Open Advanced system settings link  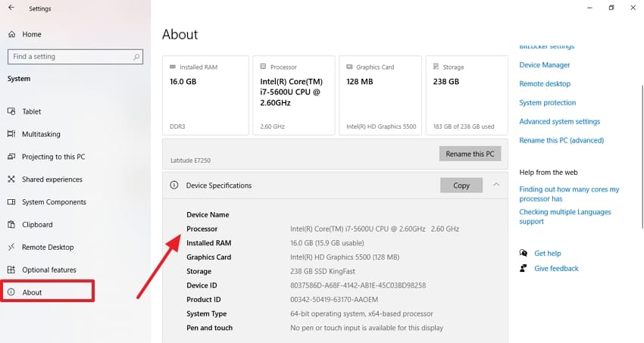pos(559,121)
